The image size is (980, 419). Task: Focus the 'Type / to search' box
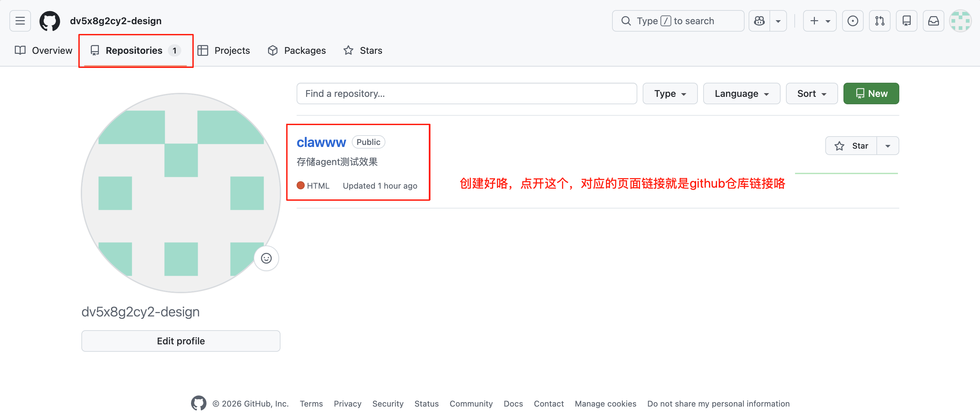pyautogui.click(x=678, y=21)
